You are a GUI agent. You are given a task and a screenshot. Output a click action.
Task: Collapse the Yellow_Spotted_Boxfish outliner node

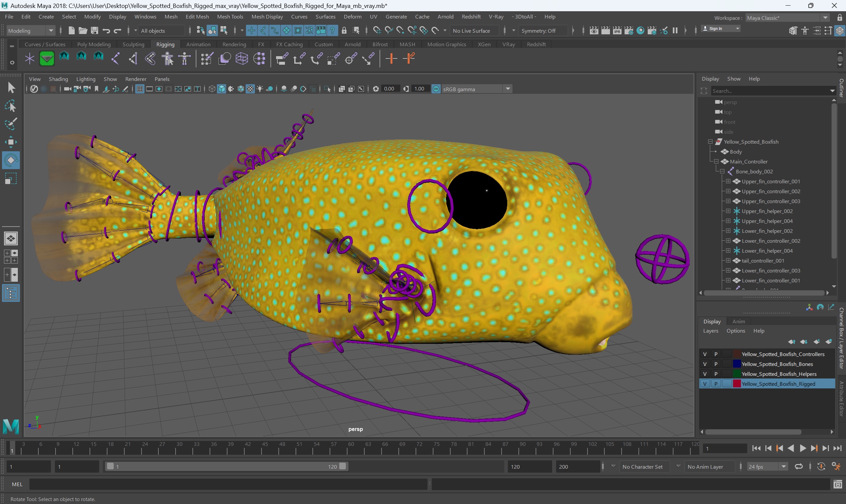(710, 142)
